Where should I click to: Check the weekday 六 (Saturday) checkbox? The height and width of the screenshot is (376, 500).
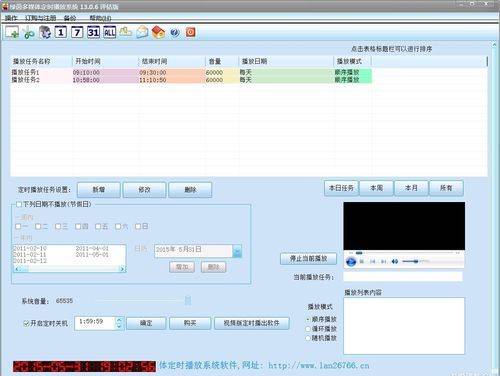[118, 227]
